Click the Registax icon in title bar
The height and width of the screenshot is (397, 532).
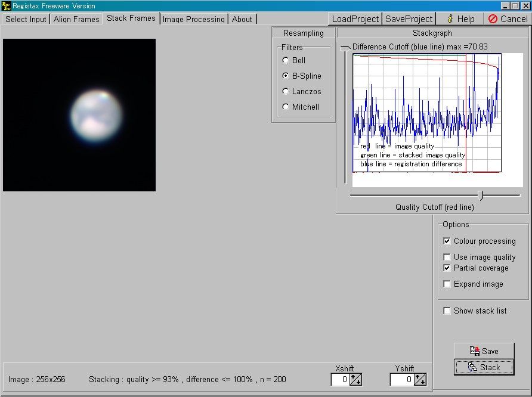tap(6, 6)
